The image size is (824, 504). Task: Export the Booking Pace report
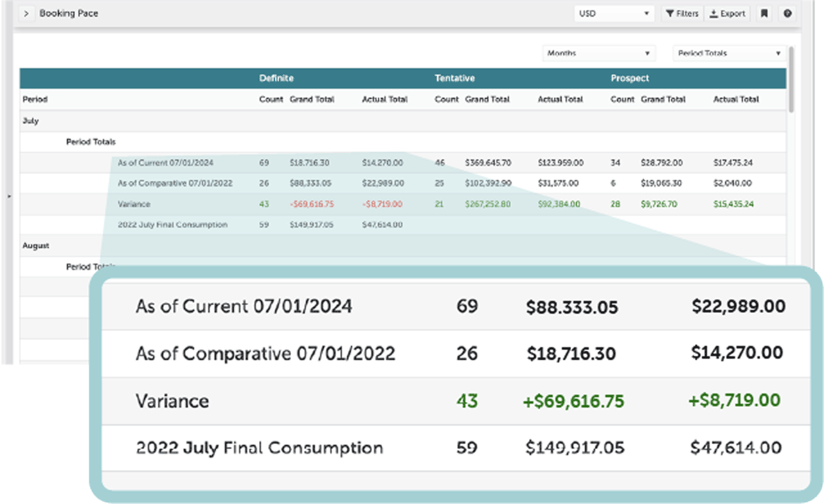(728, 14)
